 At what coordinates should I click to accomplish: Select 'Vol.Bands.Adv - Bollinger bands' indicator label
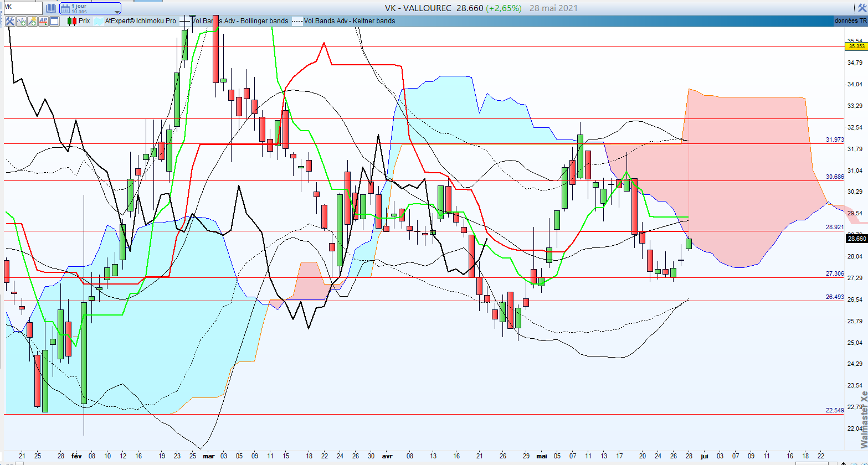point(240,21)
